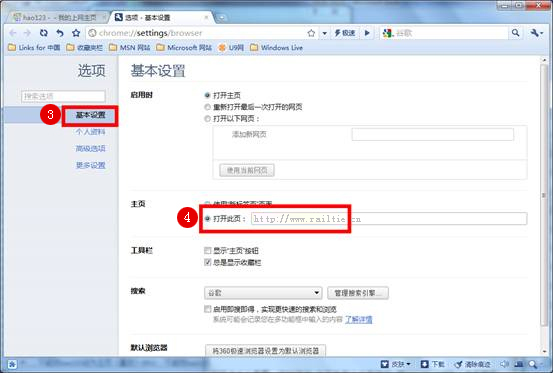Click the favorites star beside the undo arrow
553x373 pixels.
(x=76, y=33)
